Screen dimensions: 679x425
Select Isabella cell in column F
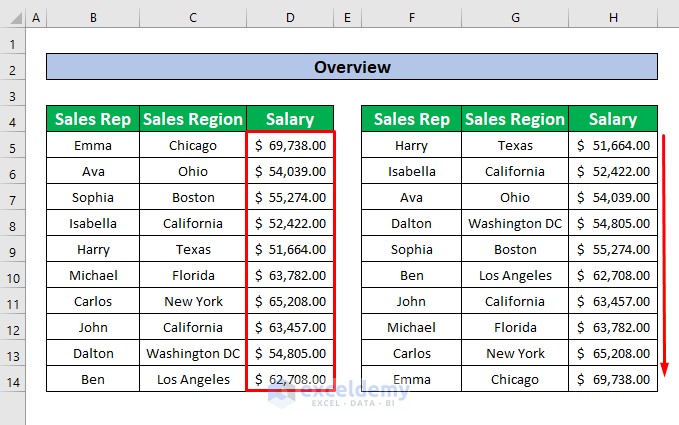coord(411,171)
